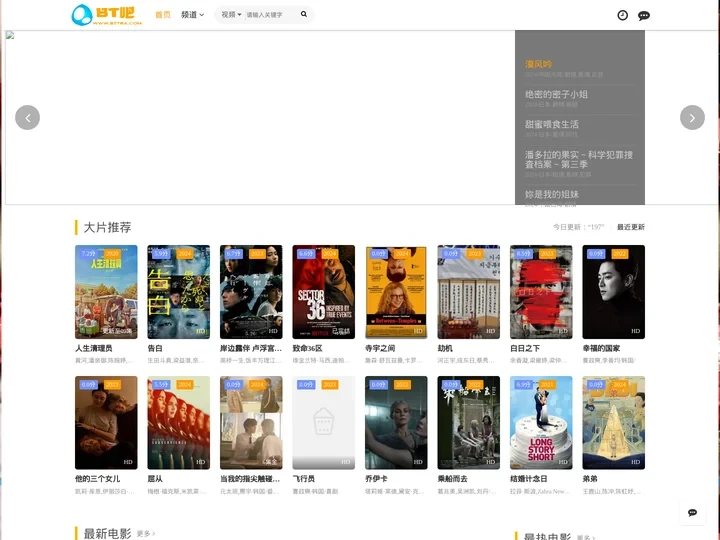Open the 首页 navigation item
The image size is (720, 540).
tap(163, 15)
